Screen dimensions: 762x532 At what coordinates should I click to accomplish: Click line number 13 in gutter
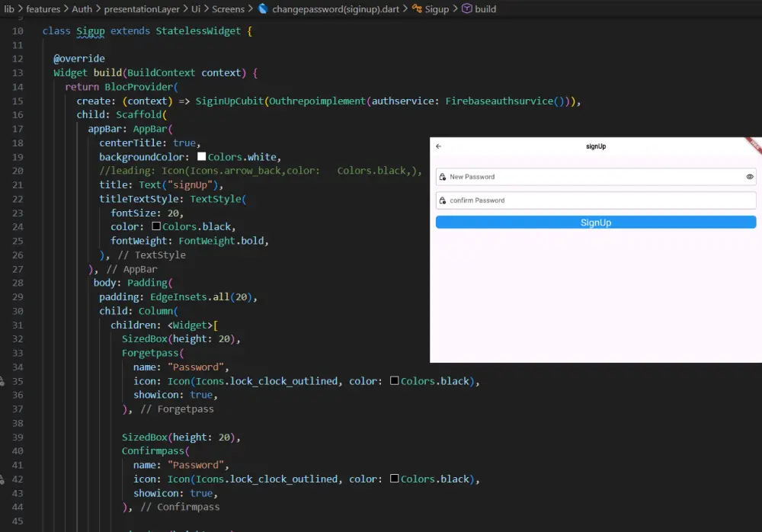18,73
